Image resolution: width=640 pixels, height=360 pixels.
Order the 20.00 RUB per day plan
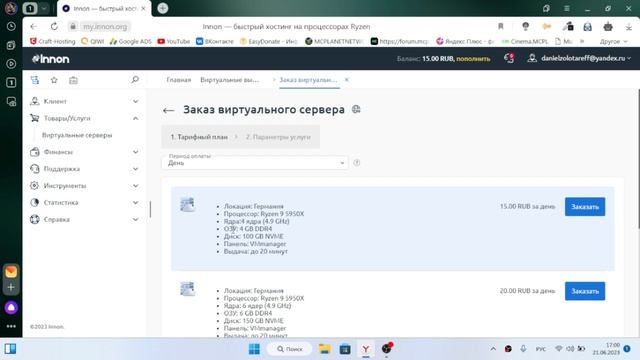[585, 291]
